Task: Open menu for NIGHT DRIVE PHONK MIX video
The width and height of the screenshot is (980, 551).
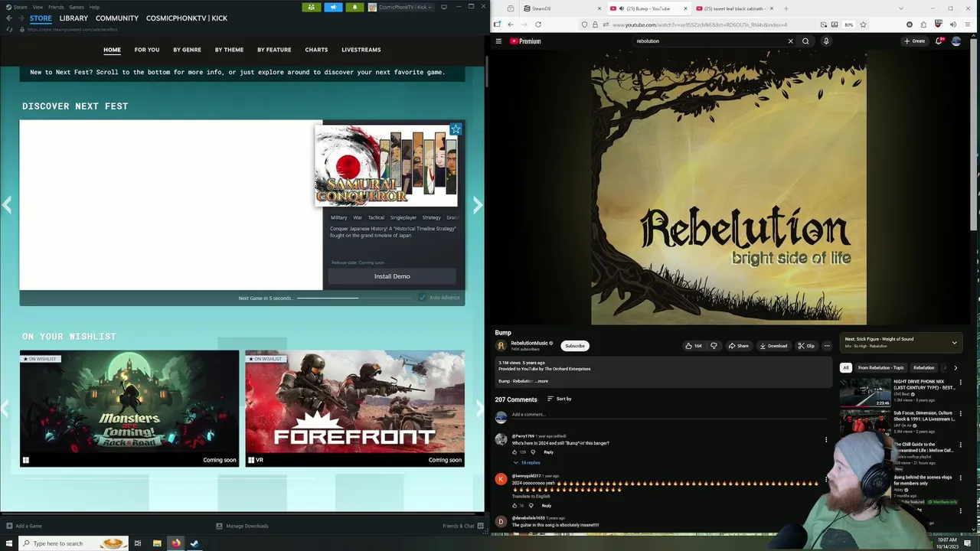Action: tap(960, 383)
